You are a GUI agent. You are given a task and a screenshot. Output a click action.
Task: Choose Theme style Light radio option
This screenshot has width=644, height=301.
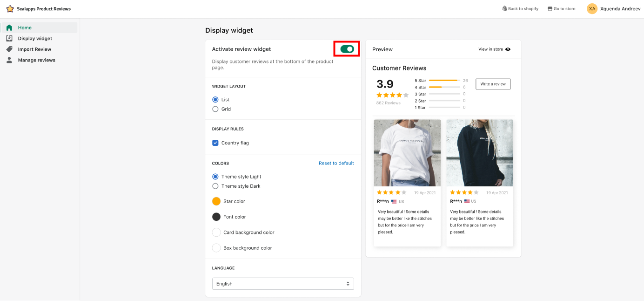215,176
